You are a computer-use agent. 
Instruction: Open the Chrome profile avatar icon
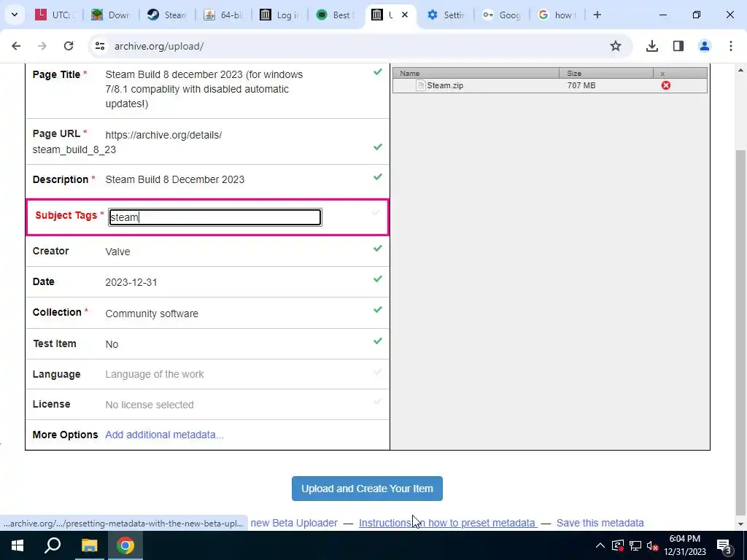(x=704, y=46)
